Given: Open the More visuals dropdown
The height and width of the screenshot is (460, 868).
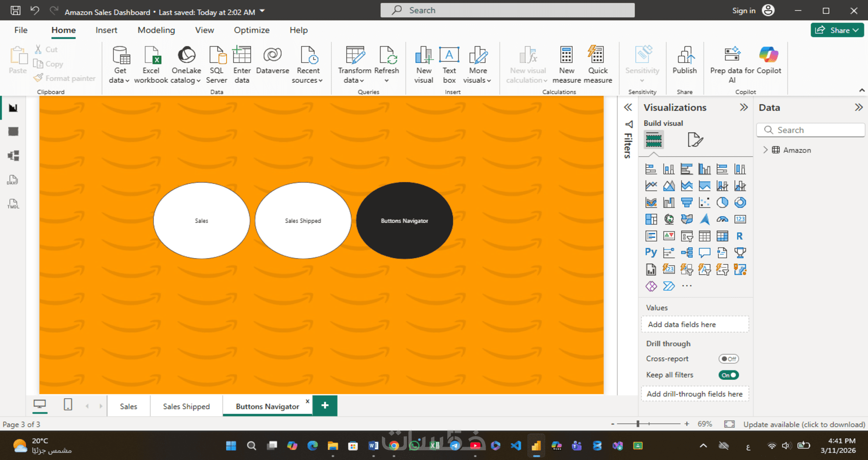Looking at the screenshot, I should coord(477,65).
